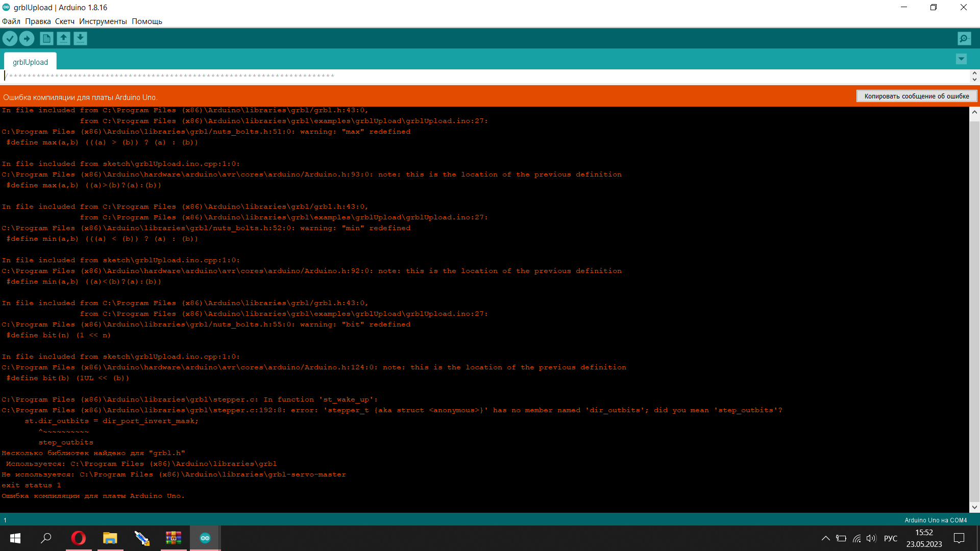Open the Инструменты menu
This screenshot has width=980, height=551.
[103, 21]
